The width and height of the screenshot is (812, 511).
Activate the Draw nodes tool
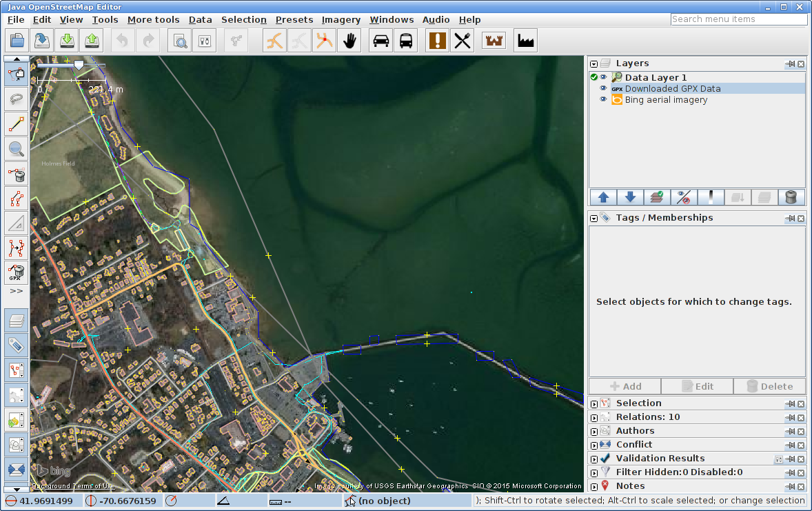(x=17, y=124)
